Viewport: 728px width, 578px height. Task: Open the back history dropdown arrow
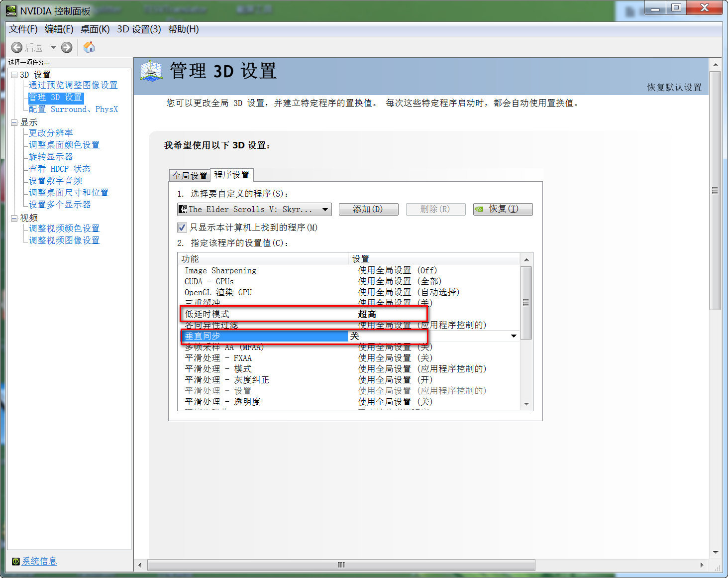[53, 47]
